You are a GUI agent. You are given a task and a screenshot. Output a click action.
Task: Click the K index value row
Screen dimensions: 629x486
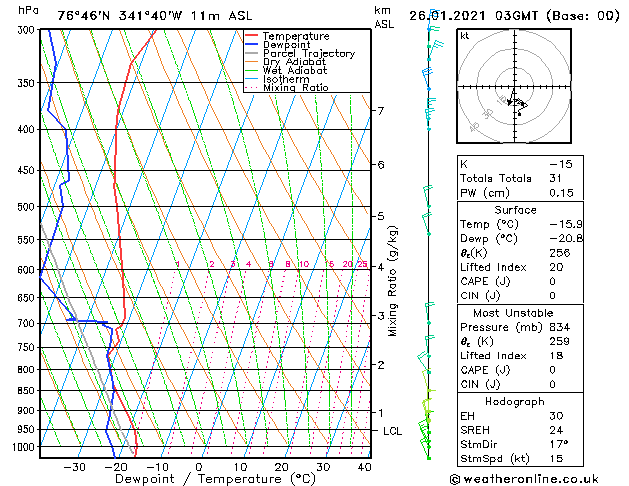tap(520, 164)
